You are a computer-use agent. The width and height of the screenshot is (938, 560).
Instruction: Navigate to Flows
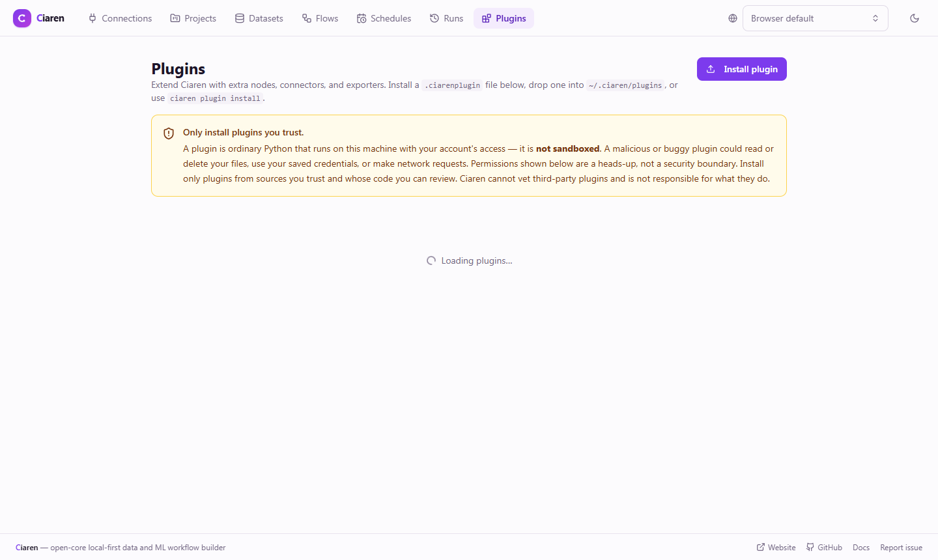pos(320,18)
